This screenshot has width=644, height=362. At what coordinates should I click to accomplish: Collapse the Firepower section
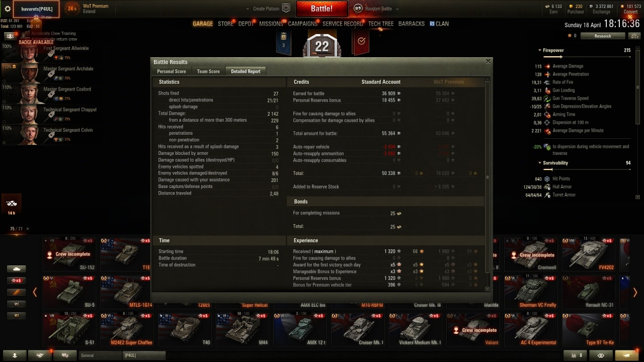pos(540,50)
